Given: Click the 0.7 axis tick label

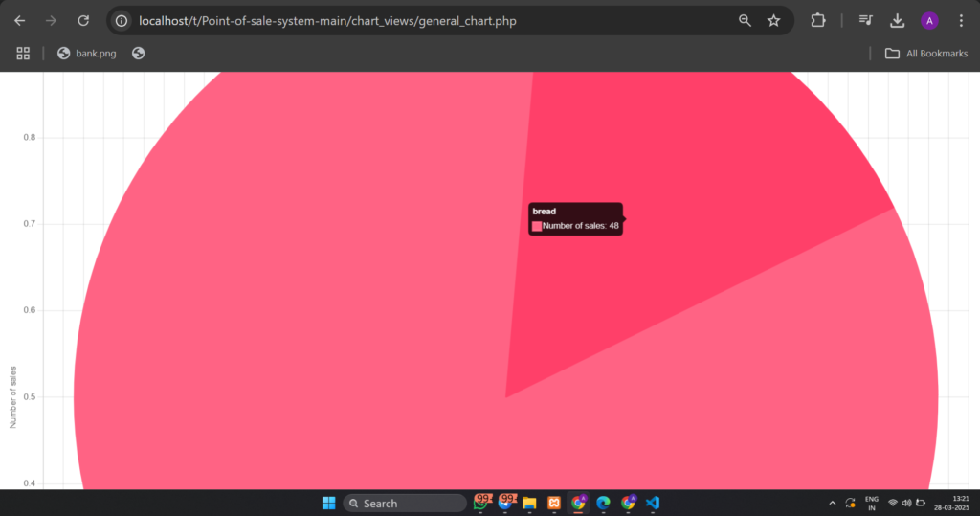Looking at the screenshot, I should [30, 224].
